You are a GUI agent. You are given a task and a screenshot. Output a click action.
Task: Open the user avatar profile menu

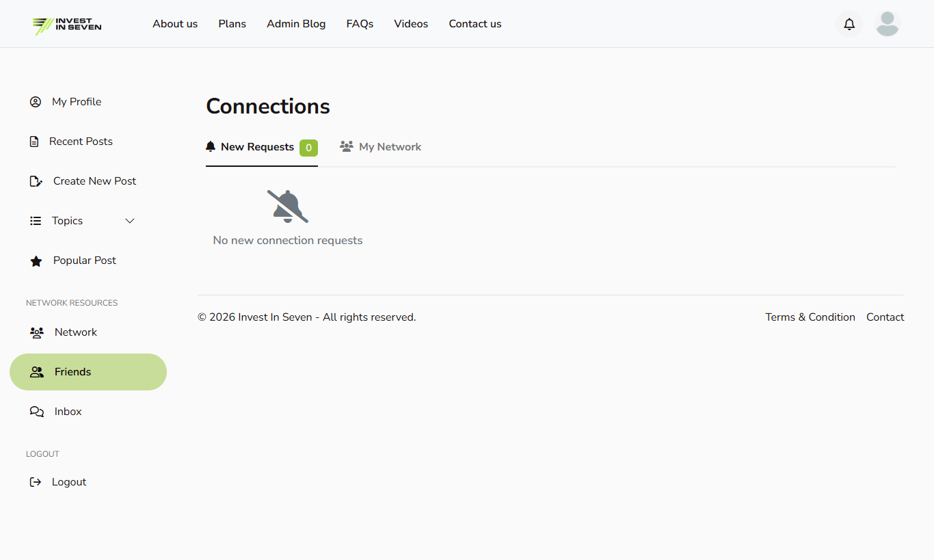pos(887,24)
